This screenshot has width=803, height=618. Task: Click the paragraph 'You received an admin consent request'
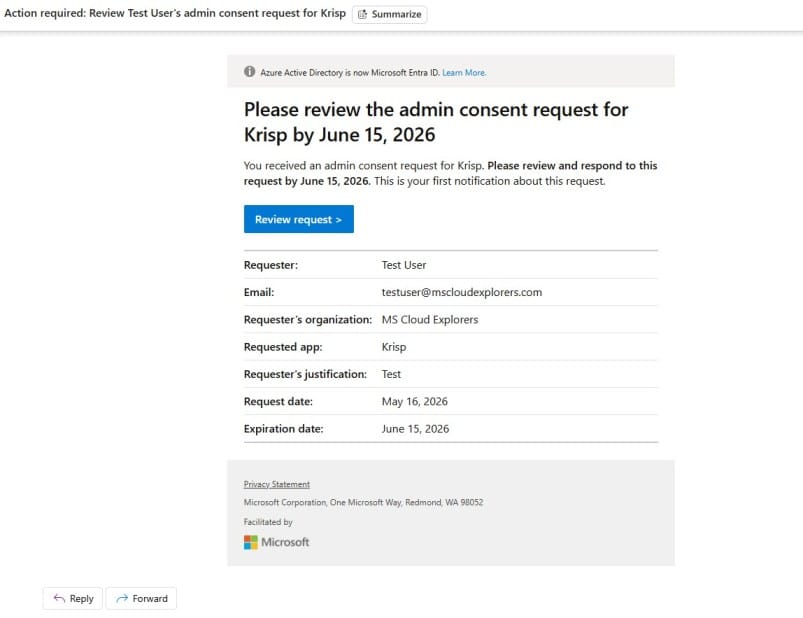coord(450,173)
